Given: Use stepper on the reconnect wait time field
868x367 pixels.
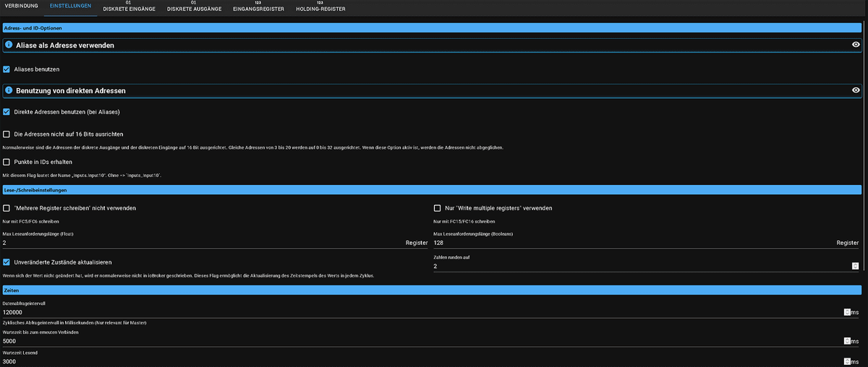Looking at the screenshot, I should click(846, 341).
